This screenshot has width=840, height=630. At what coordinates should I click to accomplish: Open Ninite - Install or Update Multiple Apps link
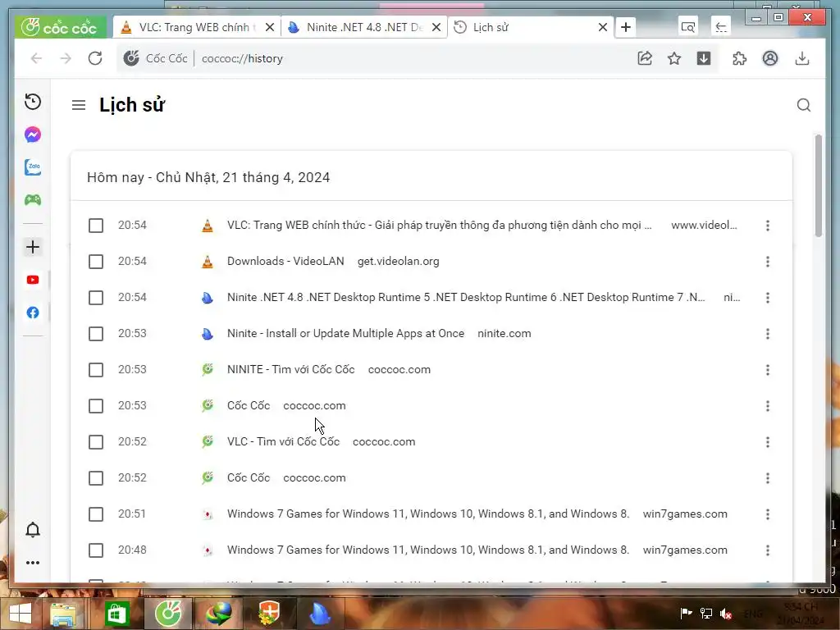[x=345, y=333]
